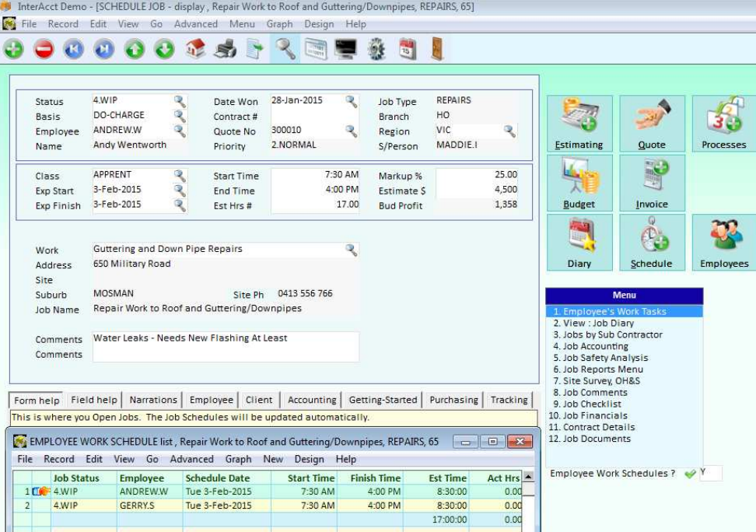Open lookup for Status field 4.WIP
756x532 pixels.
coord(180,100)
